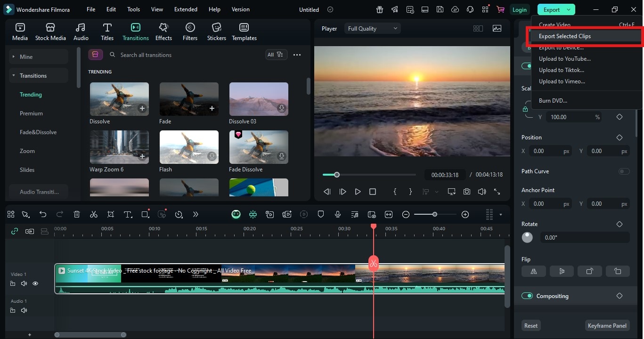Hide the Video 1 track with eye icon
644x339 pixels.
[x=35, y=283]
